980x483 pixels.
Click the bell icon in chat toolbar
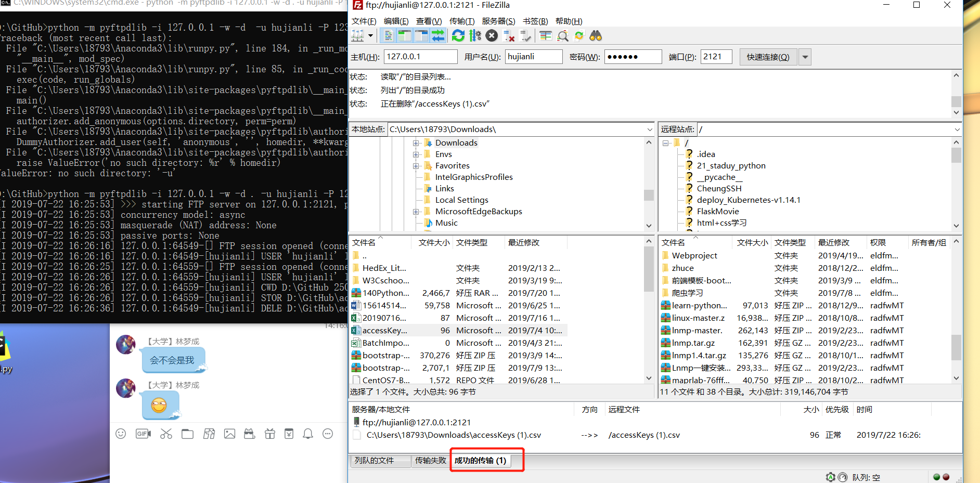coord(308,434)
